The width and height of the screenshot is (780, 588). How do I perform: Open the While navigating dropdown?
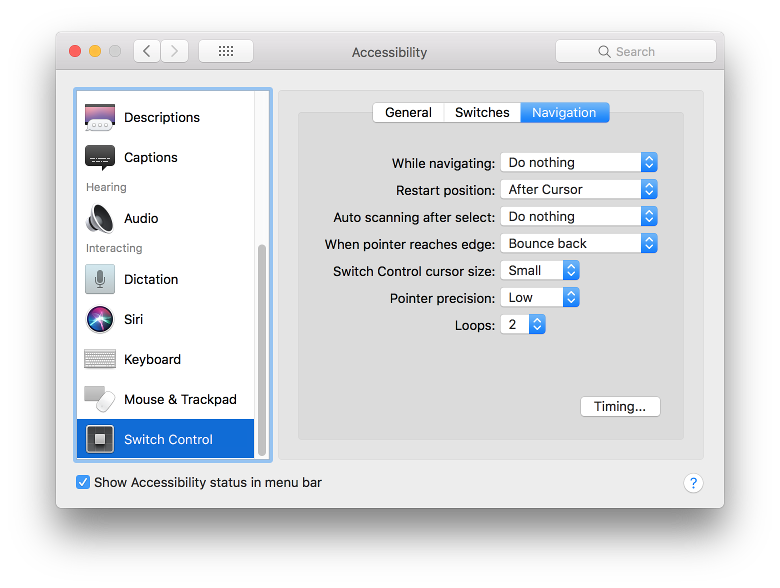[x=578, y=162]
